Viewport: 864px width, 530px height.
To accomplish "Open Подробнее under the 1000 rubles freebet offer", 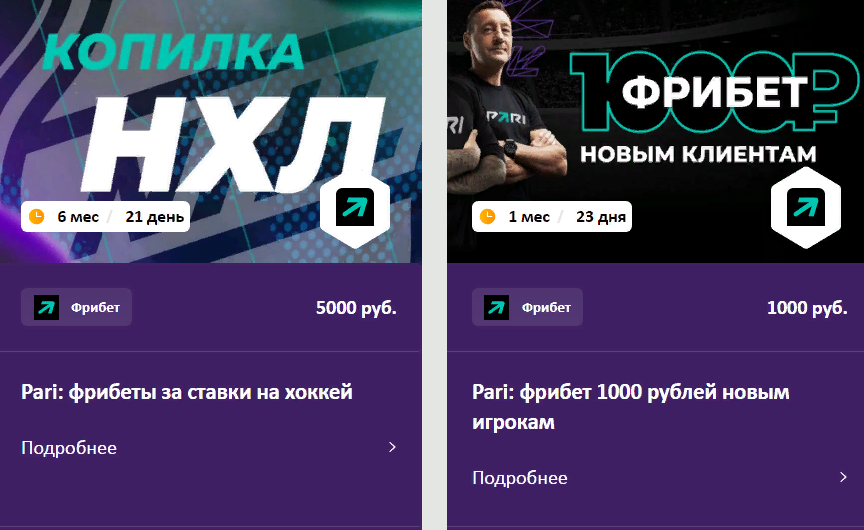I will coord(520,478).
